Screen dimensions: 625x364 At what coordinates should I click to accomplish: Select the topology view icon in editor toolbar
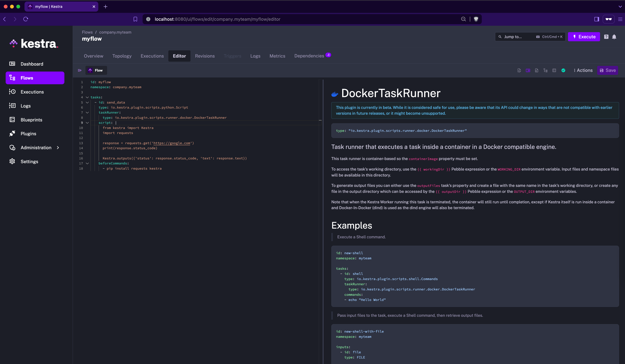pos(545,70)
